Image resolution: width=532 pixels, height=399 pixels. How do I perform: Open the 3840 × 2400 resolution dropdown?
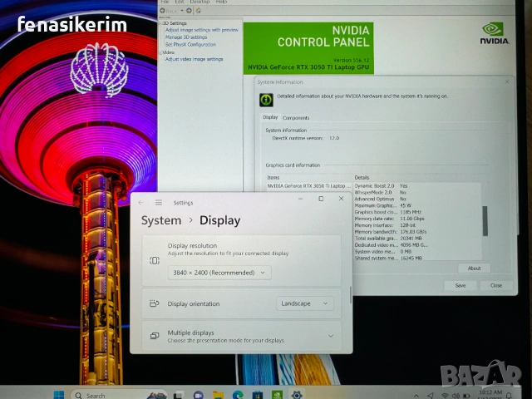coord(219,273)
